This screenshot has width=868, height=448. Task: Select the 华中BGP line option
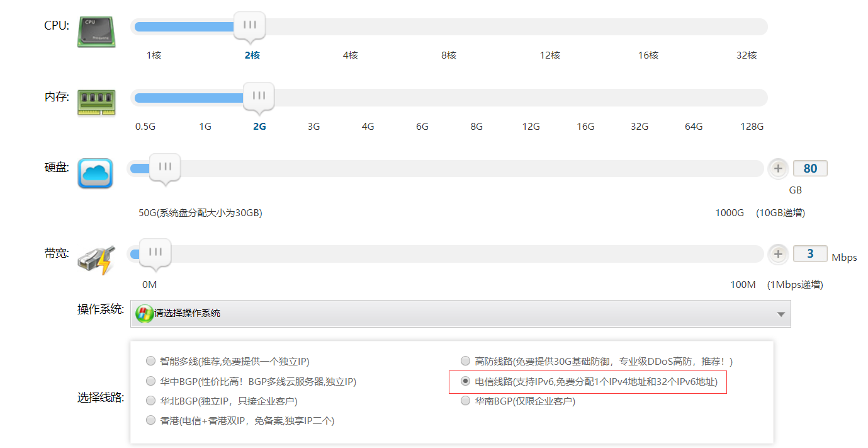[150, 381]
